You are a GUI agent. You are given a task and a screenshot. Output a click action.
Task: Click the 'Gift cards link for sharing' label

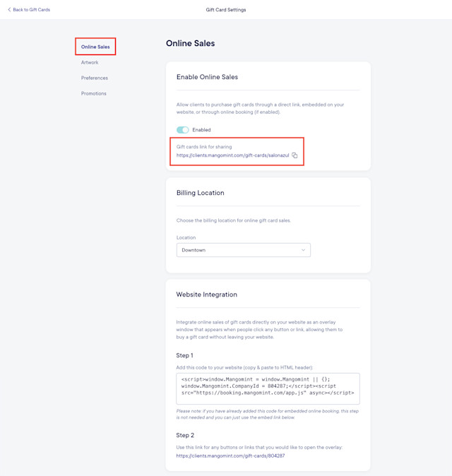click(204, 147)
